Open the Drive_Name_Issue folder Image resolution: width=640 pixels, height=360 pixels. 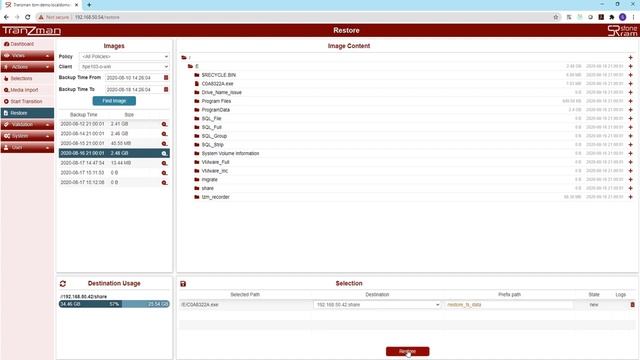click(222, 93)
